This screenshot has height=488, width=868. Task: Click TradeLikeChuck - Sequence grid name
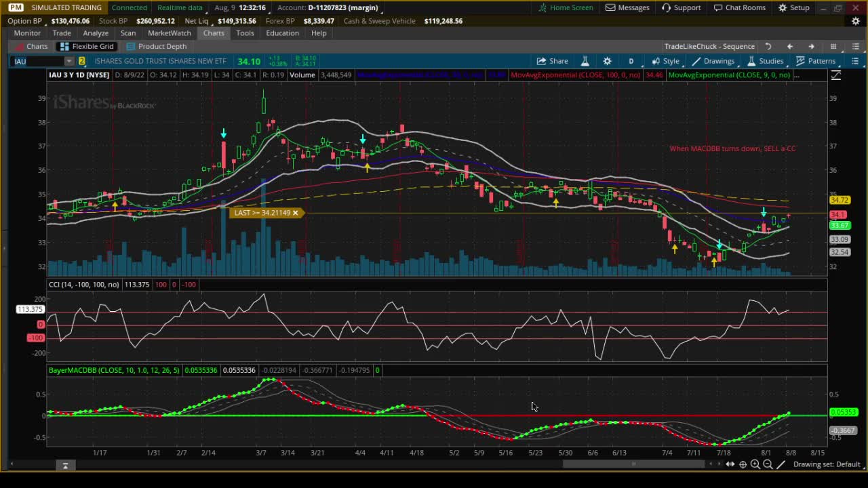click(709, 46)
